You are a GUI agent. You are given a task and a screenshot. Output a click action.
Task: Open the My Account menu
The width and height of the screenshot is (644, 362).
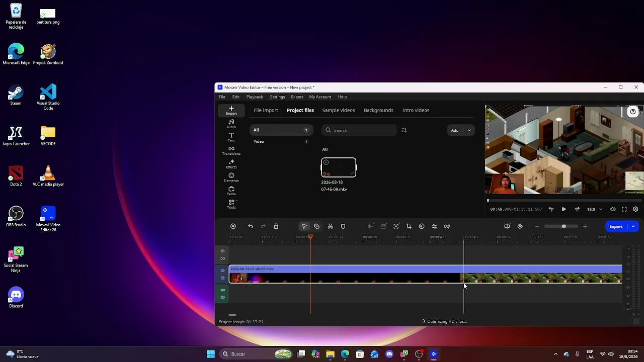click(320, 97)
